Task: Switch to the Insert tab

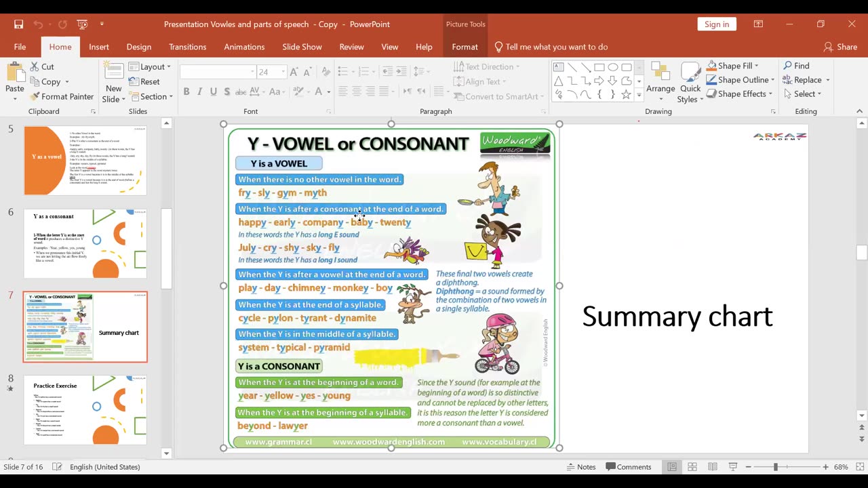Action: pyautogui.click(x=98, y=47)
